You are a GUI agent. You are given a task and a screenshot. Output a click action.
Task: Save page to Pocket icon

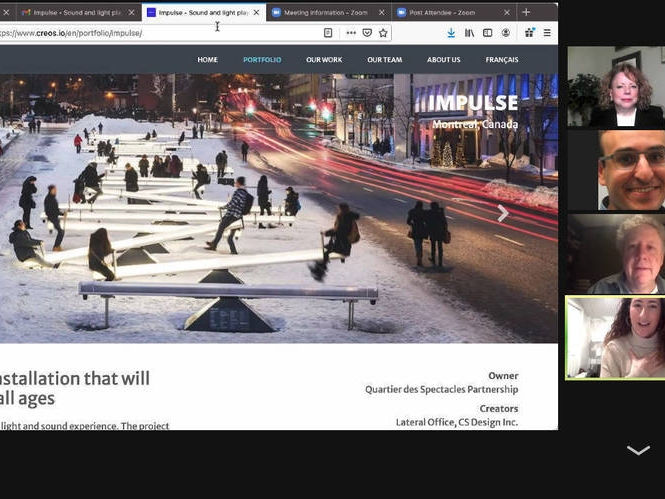point(367,33)
